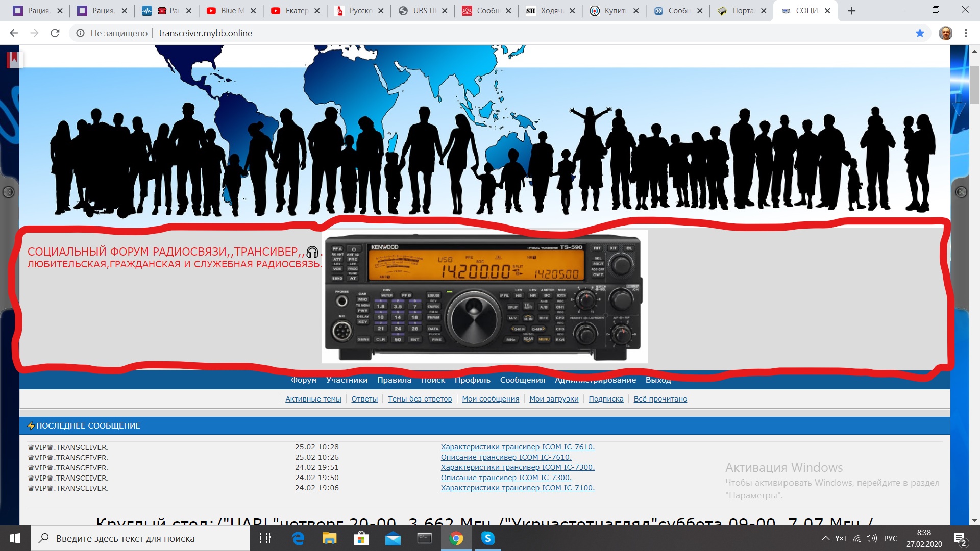
Task: Click the Windows taskbar search box
Action: pyautogui.click(x=140, y=538)
